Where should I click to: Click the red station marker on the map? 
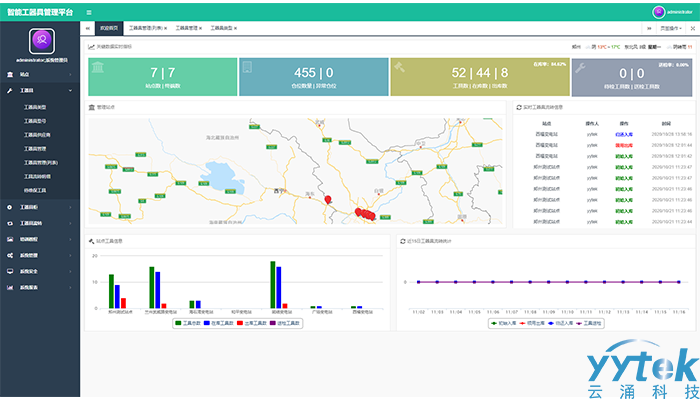327,201
